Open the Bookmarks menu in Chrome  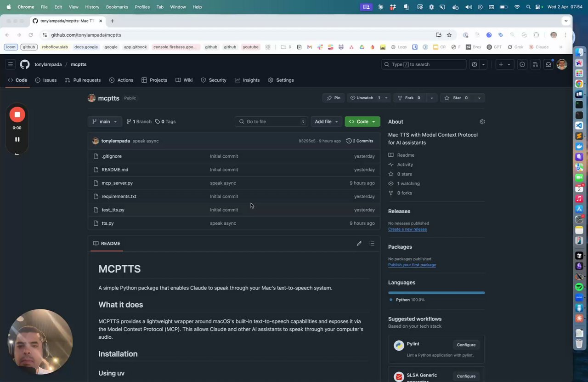coord(117,7)
